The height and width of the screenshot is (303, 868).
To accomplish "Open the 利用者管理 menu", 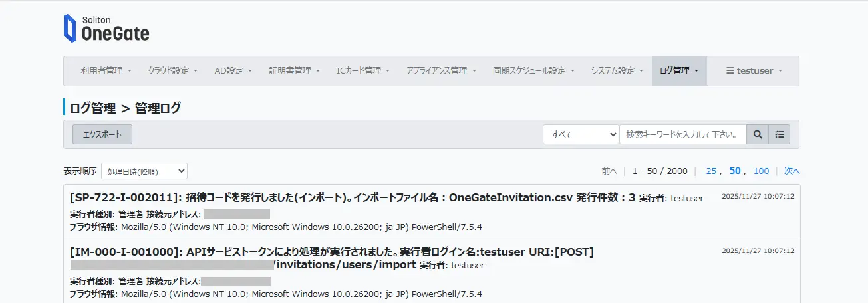I will 106,70.
